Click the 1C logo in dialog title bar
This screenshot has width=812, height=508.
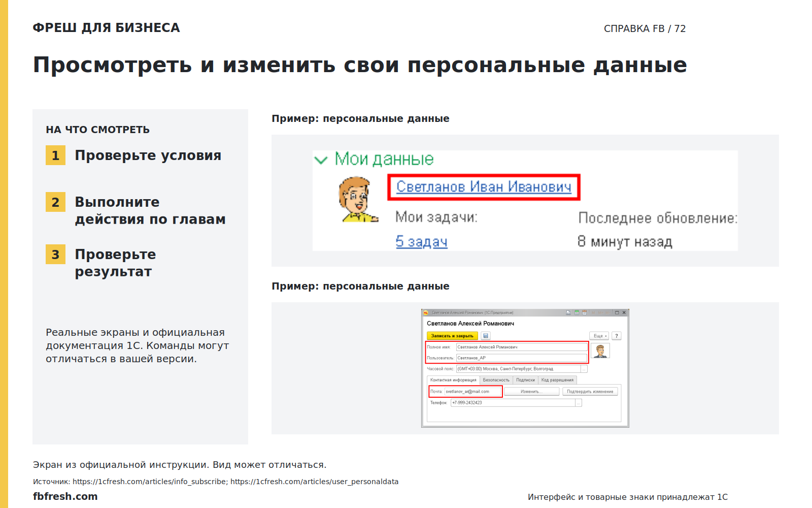(x=426, y=312)
